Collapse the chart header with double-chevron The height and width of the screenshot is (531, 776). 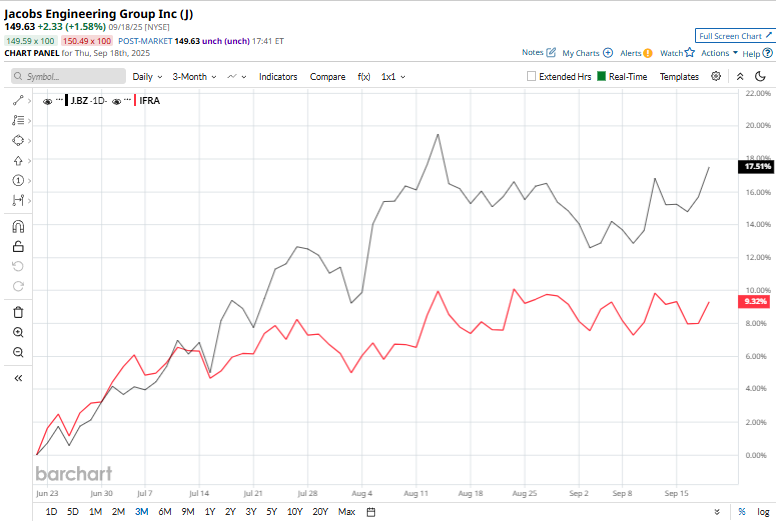click(x=740, y=76)
